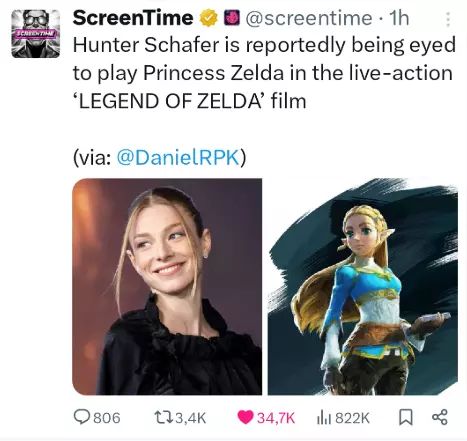This screenshot has width=467, height=441.
Task: Open the ScreenTime profile avatar
Action: tap(36, 34)
